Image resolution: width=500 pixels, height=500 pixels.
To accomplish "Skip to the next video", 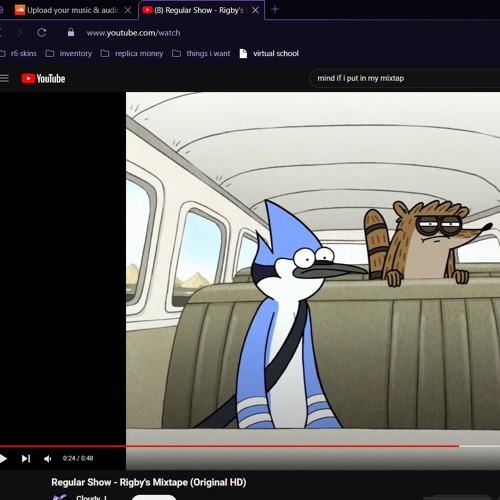I will (x=26, y=459).
